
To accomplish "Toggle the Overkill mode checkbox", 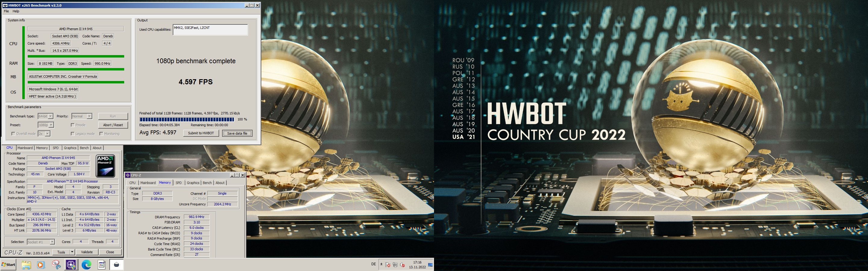I will pyautogui.click(x=13, y=134).
